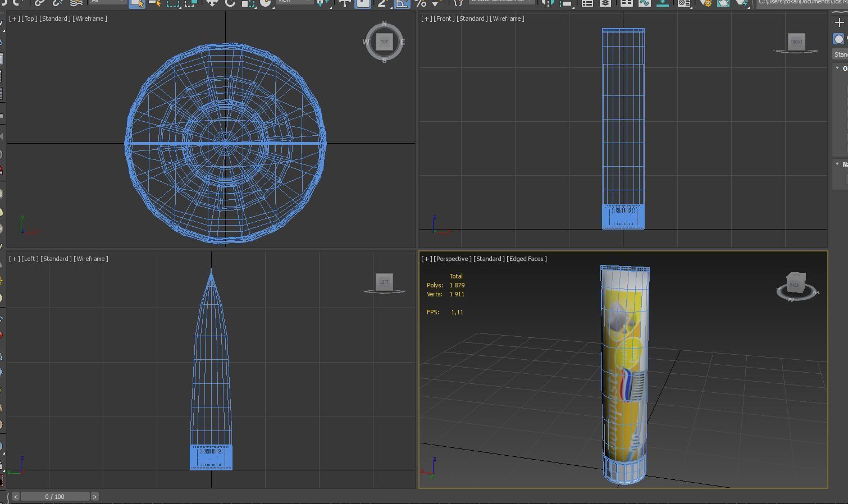Toggle the Angle Snap button
This screenshot has width=848, height=504.
pyautogui.click(x=402, y=3)
